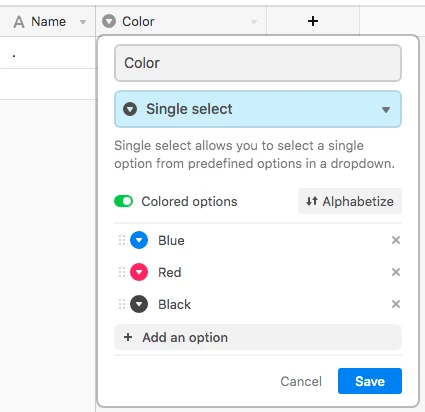This screenshot has height=412, width=425.
Task: Click the Alphabetize button
Action: click(x=350, y=201)
